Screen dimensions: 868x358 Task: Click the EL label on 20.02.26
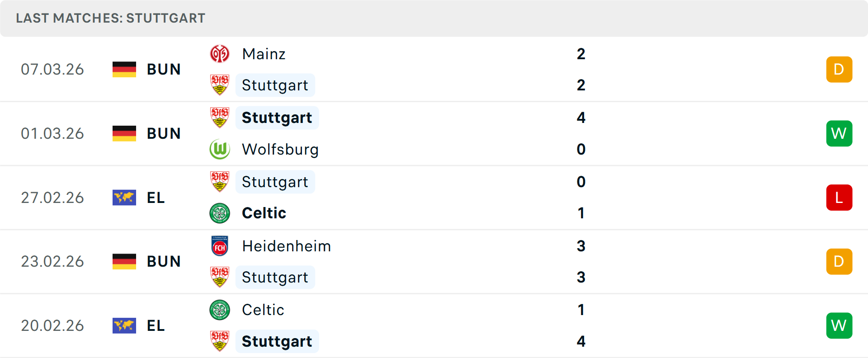point(156,325)
